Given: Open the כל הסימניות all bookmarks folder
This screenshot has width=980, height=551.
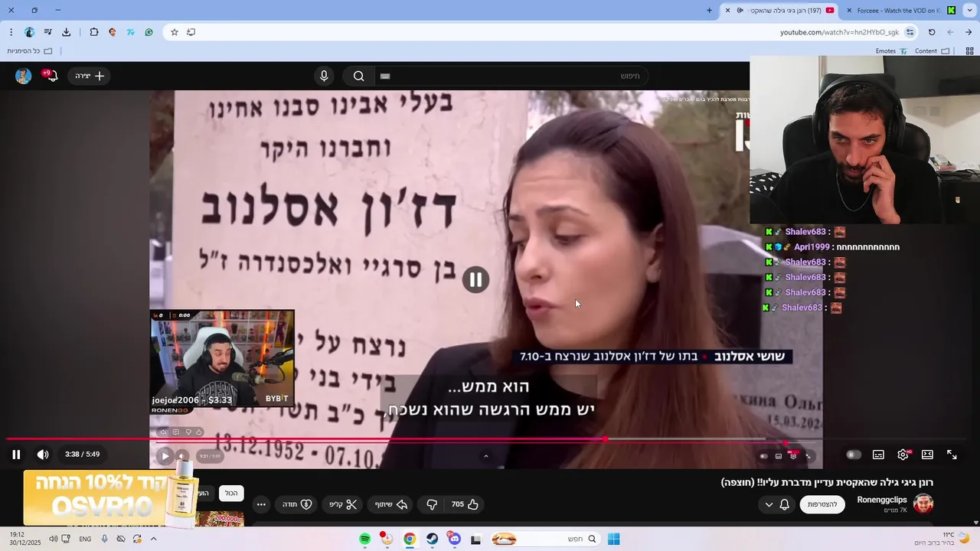Looking at the screenshot, I should [x=29, y=51].
